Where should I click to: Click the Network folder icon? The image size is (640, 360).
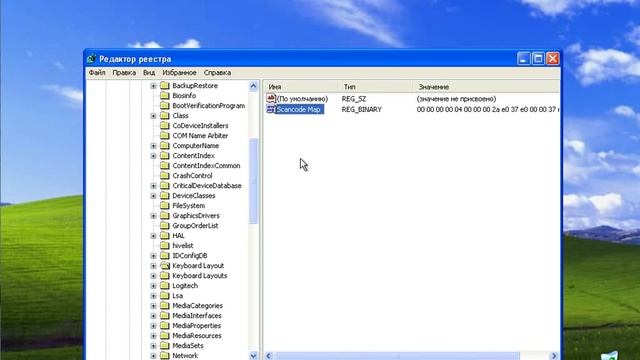click(x=165, y=356)
